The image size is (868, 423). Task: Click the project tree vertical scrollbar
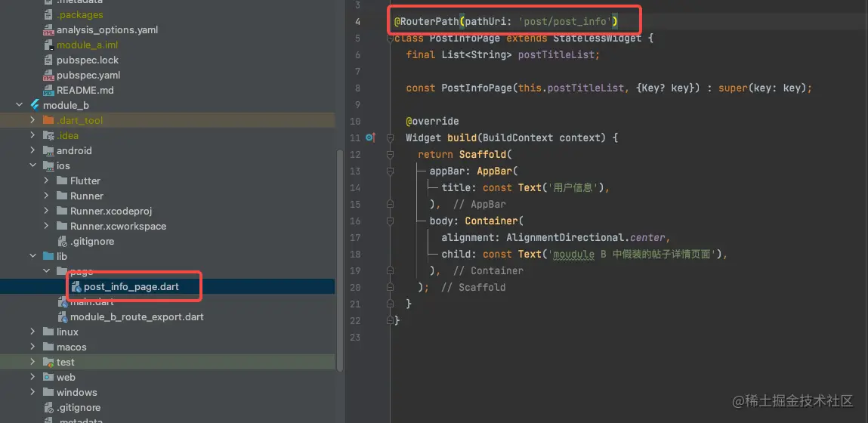click(340, 261)
